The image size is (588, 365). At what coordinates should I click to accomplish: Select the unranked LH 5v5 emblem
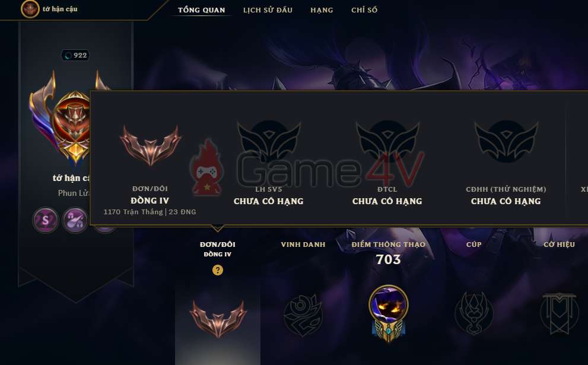coord(269,141)
